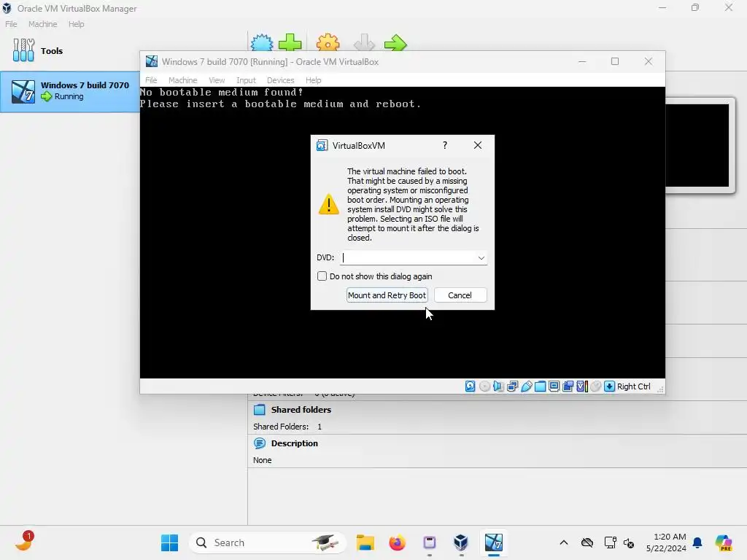747x560 pixels.
Task: Click the display status bar icon
Action: 554,386
